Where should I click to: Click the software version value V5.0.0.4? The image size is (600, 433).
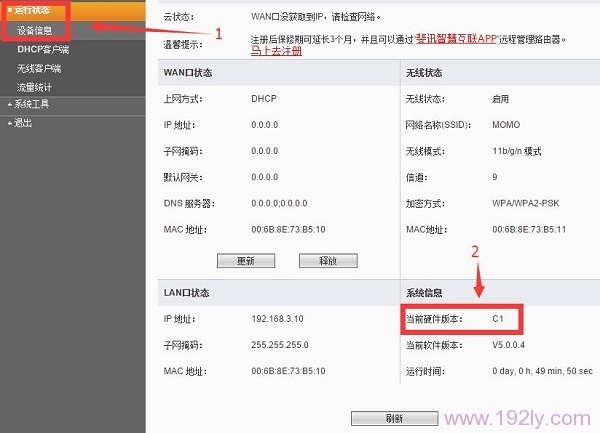(x=510, y=345)
